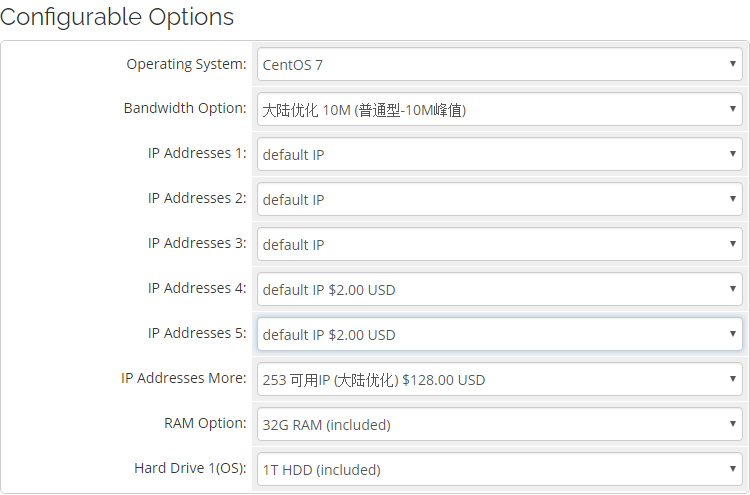Click the arrow on 32G RAM selector
Viewport: 750px width, 495px height.
point(733,424)
